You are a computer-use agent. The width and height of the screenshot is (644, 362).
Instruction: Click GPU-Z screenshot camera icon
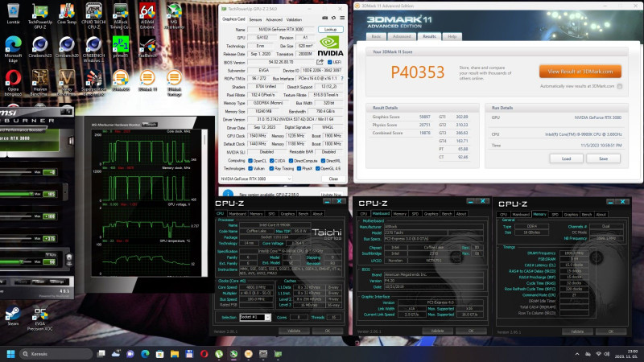point(325,18)
